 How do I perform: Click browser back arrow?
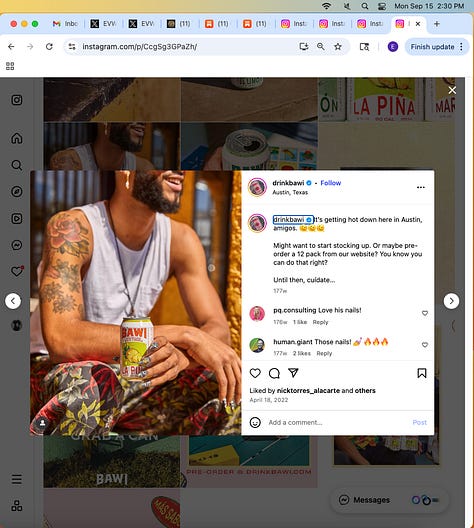click(x=11, y=46)
